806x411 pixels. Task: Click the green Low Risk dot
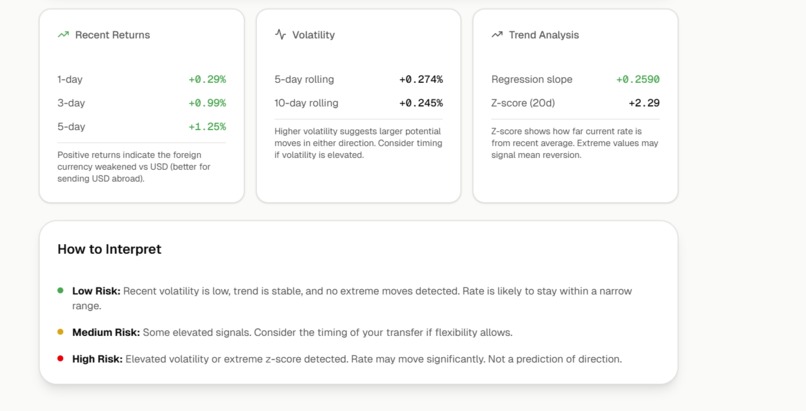[x=60, y=291]
